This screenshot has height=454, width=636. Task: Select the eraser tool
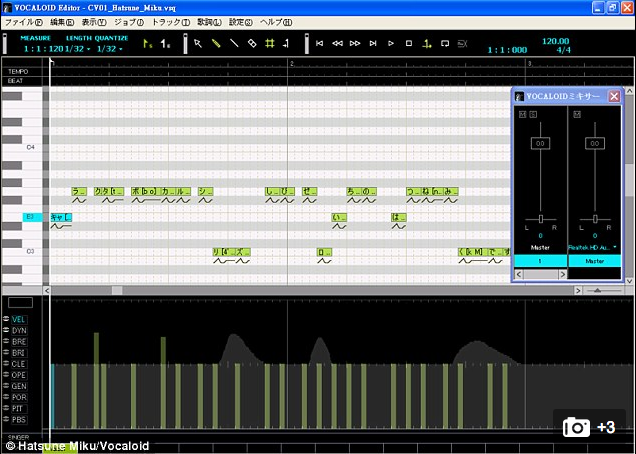coord(252,44)
